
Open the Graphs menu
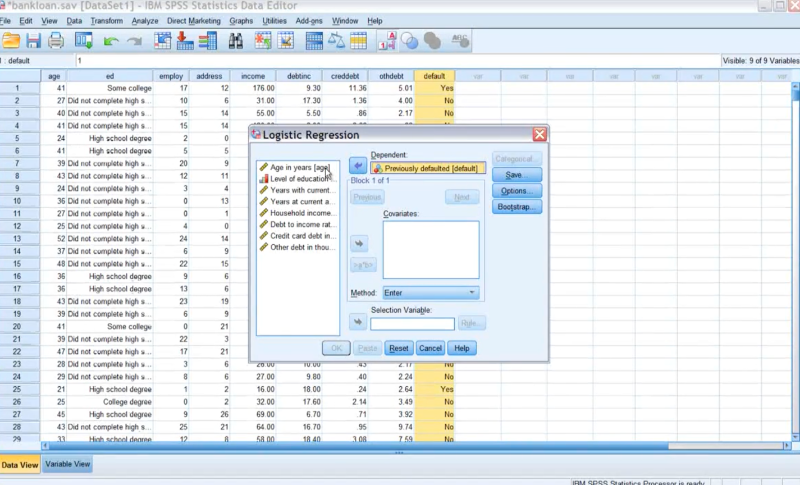(241, 21)
